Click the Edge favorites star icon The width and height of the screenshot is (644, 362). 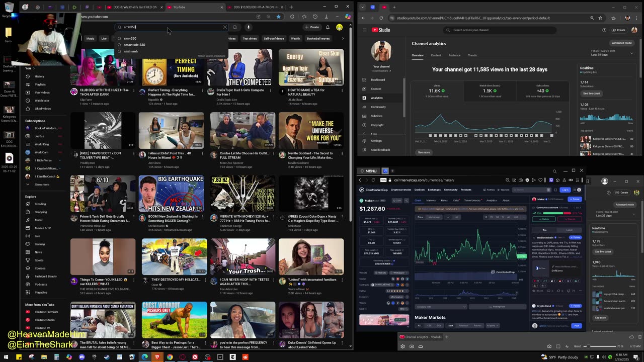(x=278, y=17)
